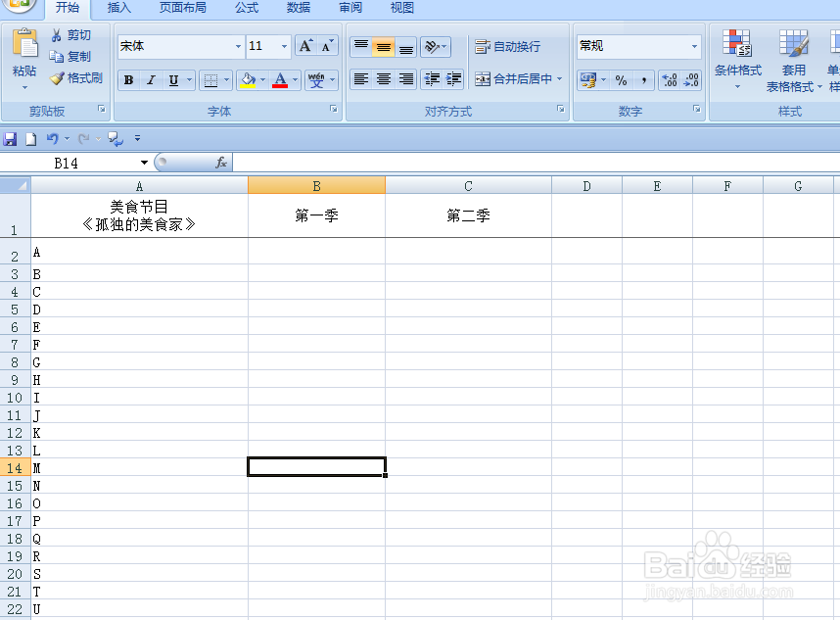Viewport: 840px width, 620px height.
Task: Switch to the 插入 ribbon tab
Action: coord(117,8)
